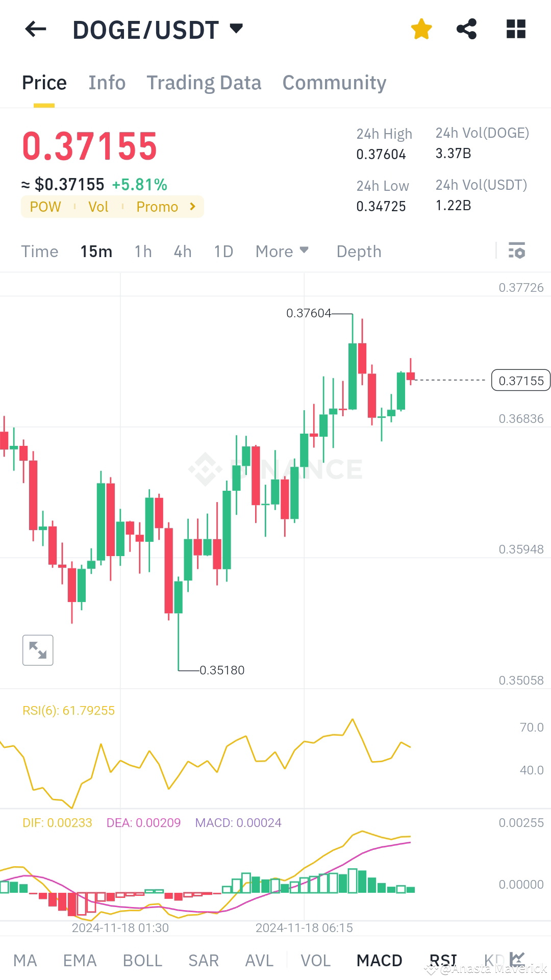Select the EMA indicator label
This screenshot has height=980, width=551.
point(80,960)
